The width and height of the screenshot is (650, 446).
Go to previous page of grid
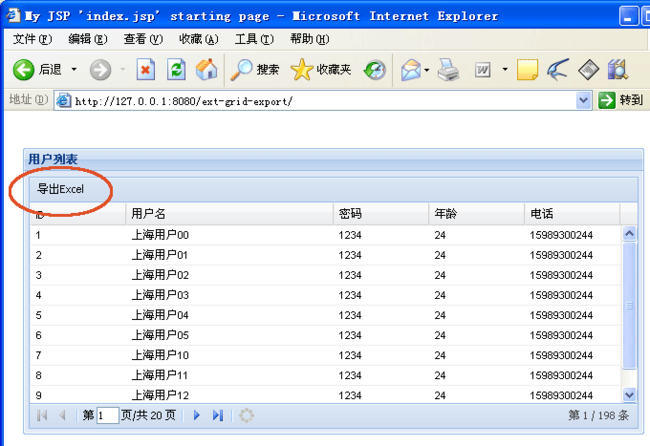pyautogui.click(x=63, y=415)
